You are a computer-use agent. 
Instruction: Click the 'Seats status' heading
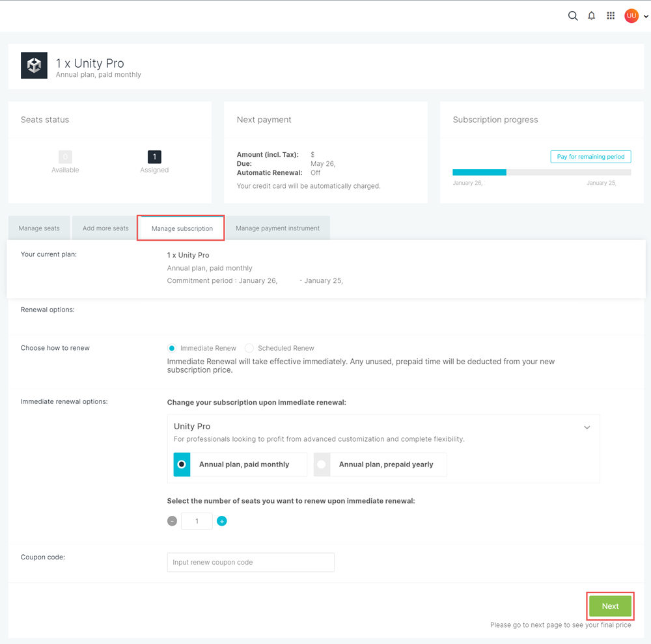tap(45, 120)
